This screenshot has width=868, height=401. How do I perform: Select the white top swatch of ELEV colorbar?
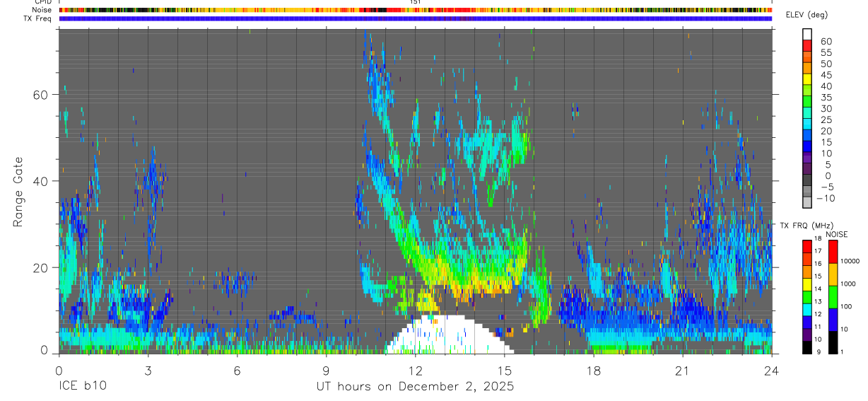tap(807, 35)
